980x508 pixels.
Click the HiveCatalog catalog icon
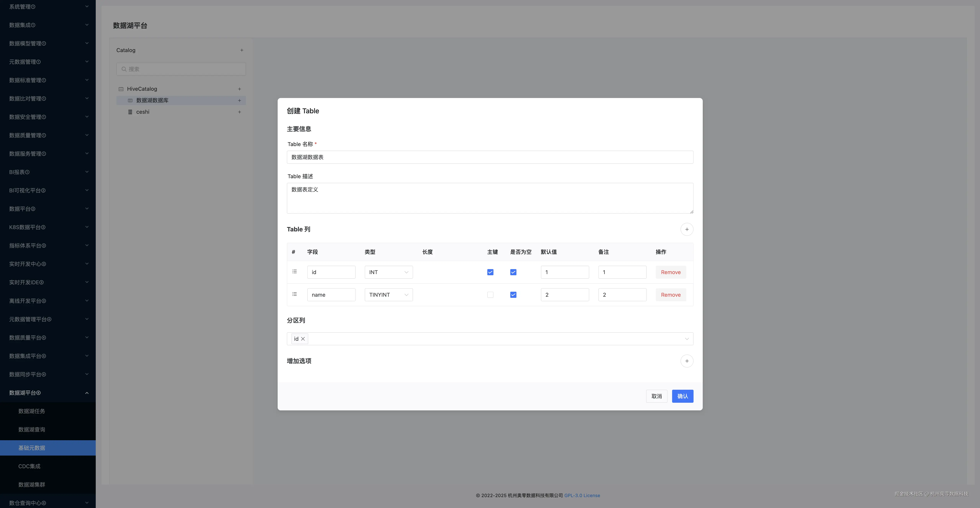[121, 89]
